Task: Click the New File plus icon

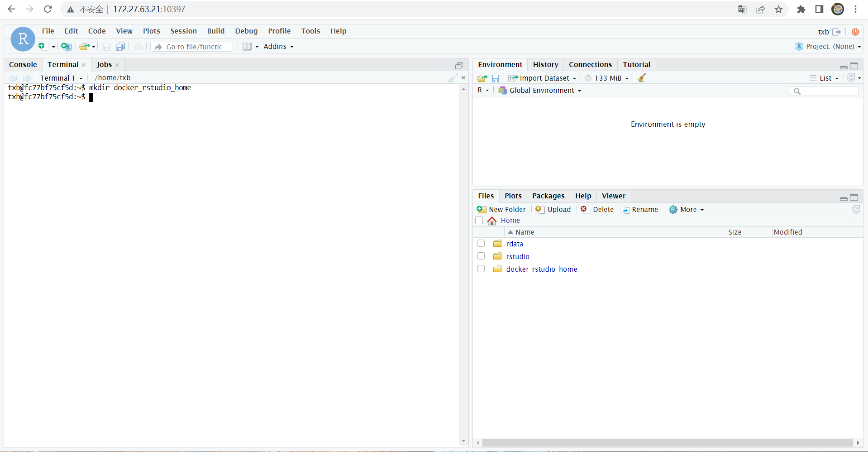Action: [42, 46]
